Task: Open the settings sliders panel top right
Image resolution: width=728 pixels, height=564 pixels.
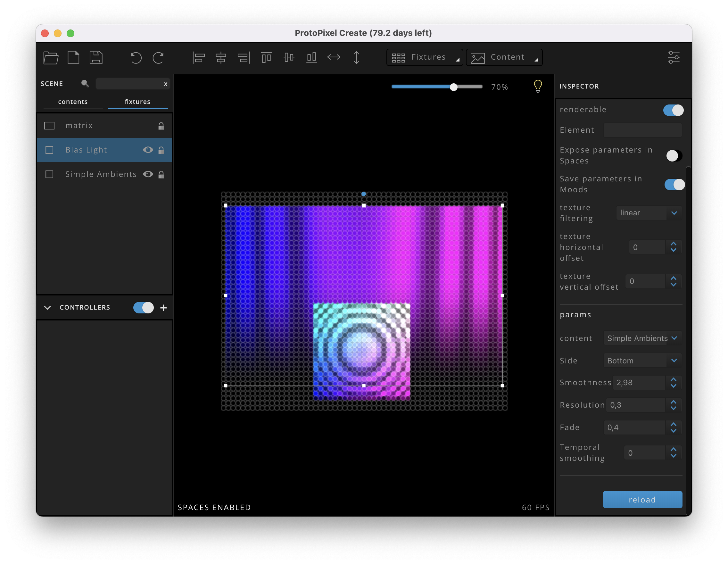Action: pos(674,57)
